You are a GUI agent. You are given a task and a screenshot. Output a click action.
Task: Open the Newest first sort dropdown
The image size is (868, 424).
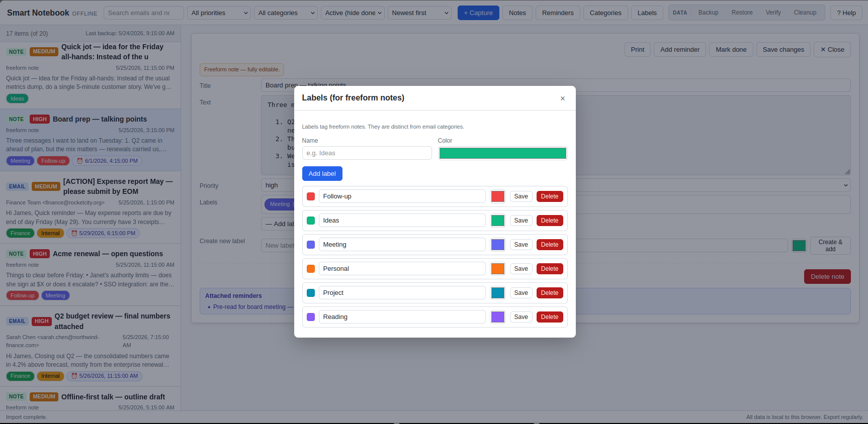(419, 13)
